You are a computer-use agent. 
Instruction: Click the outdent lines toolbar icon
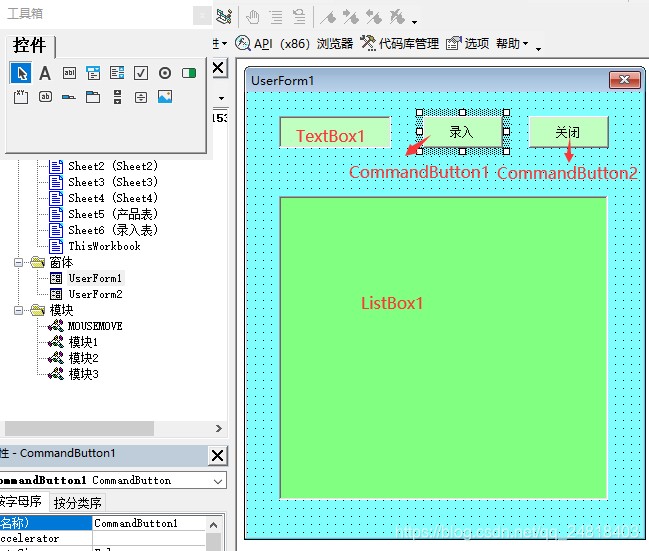(x=299, y=17)
